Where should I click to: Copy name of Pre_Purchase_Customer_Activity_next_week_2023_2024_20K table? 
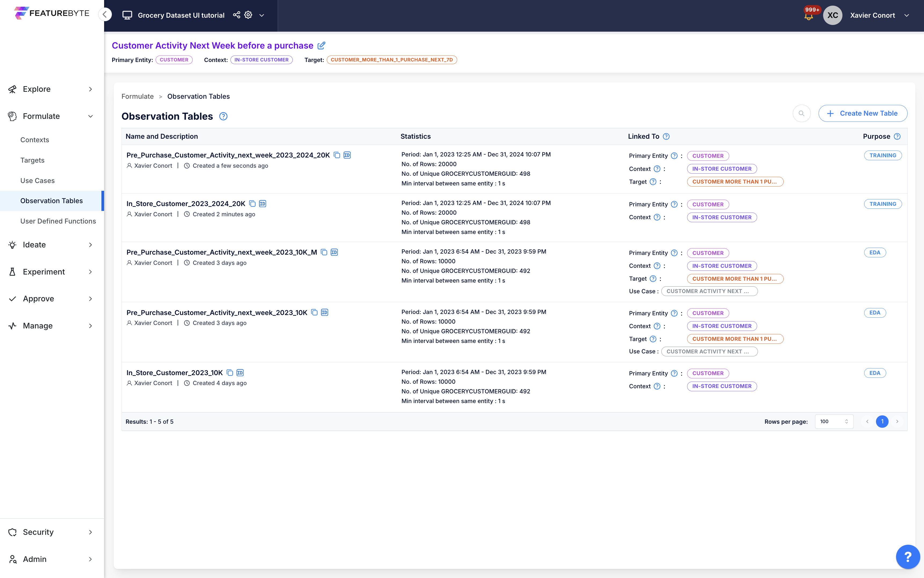(x=337, y=155)
